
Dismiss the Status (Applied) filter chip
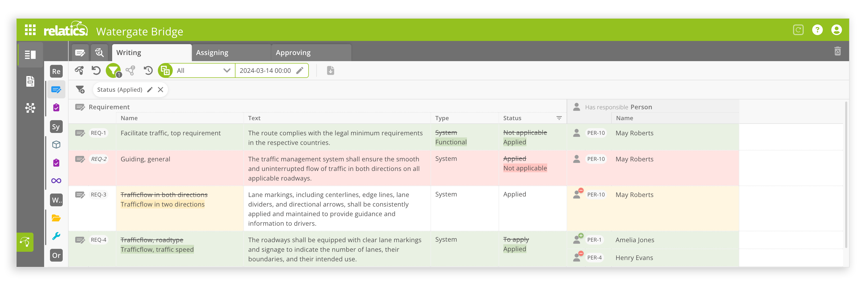[x=161, y=89]
